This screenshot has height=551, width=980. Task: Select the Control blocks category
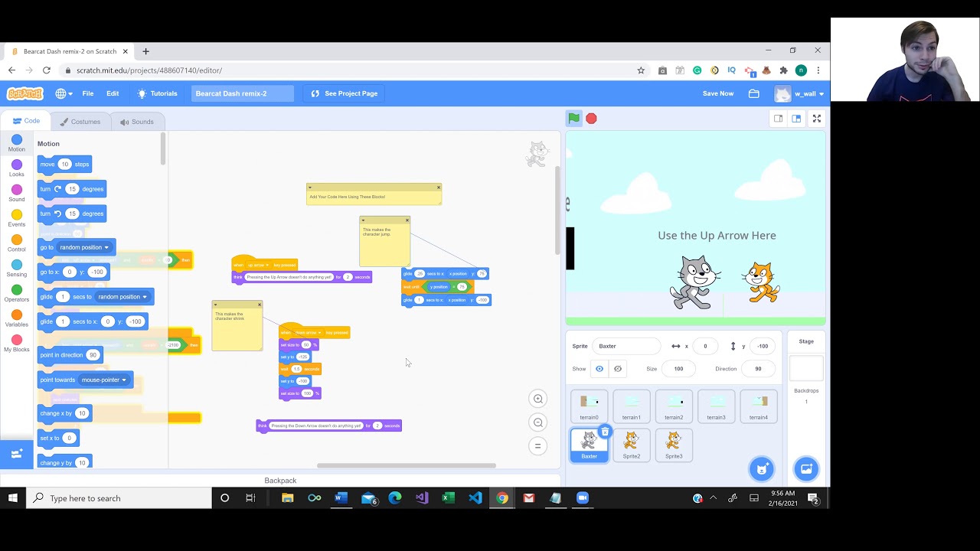17,243
